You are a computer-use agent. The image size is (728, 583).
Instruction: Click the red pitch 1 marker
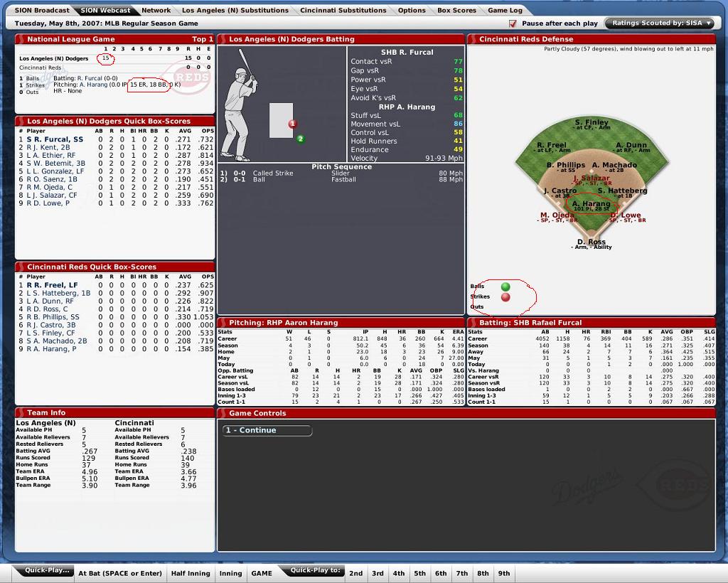click(292, 124)
